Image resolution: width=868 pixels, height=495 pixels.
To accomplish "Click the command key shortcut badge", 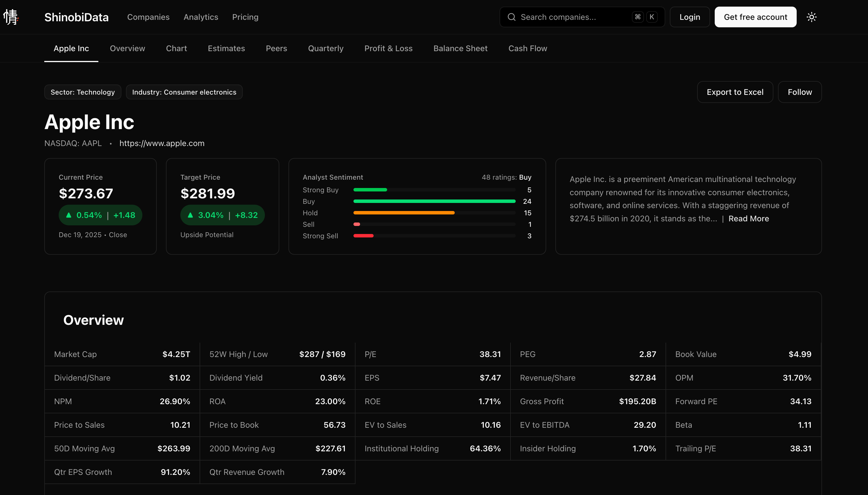I will (637, 17).
